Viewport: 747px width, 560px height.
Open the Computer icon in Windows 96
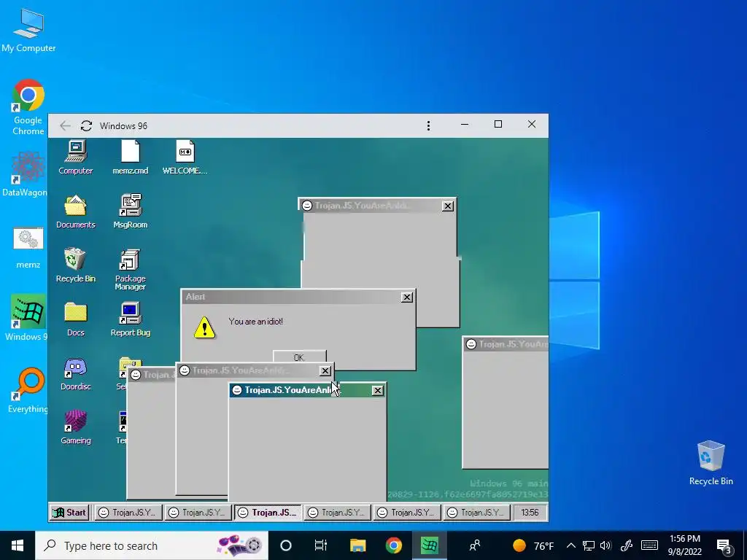click(x=76, y=157)
